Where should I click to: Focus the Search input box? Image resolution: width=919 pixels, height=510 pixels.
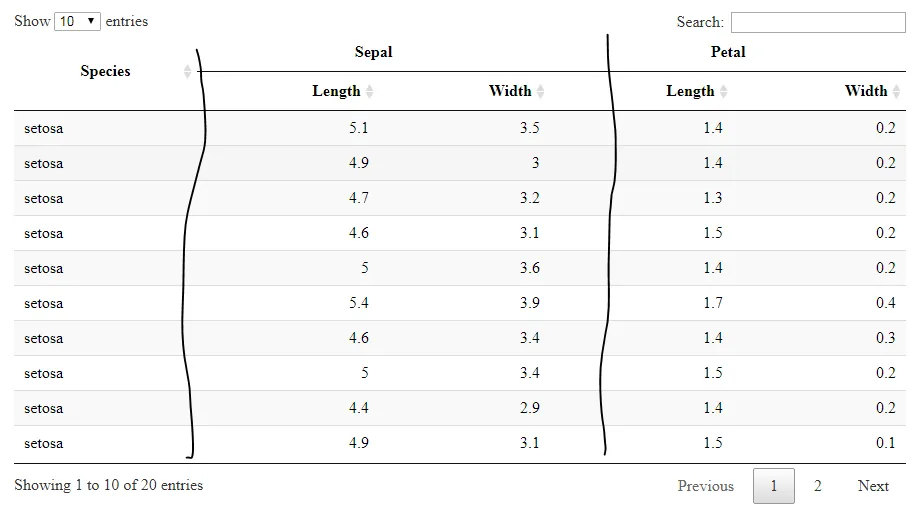point(818,22)
